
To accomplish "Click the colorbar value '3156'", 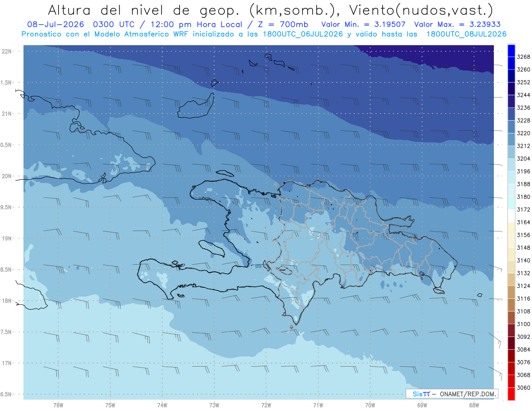I will pos(524,235).
